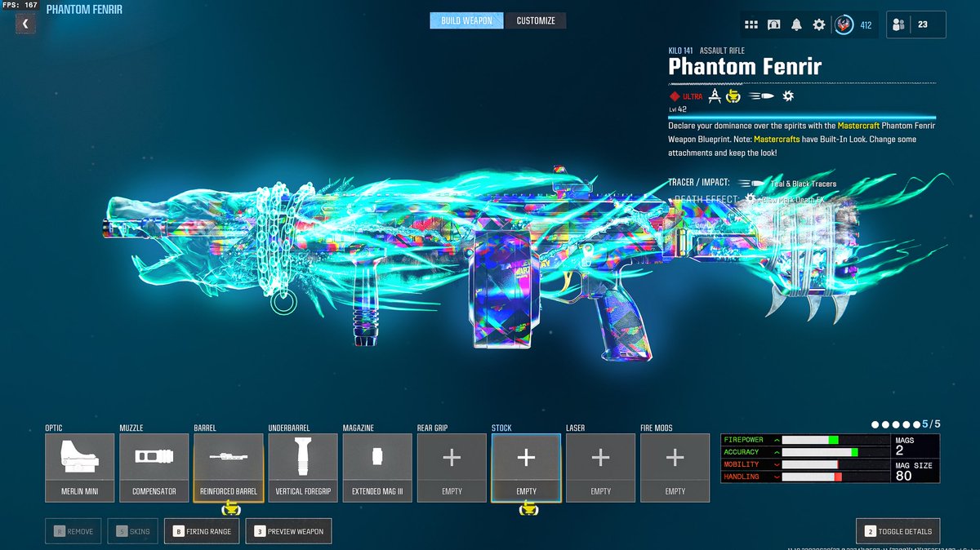
Task: Click the Mag Size 80 value
Action: coord(904,476)
